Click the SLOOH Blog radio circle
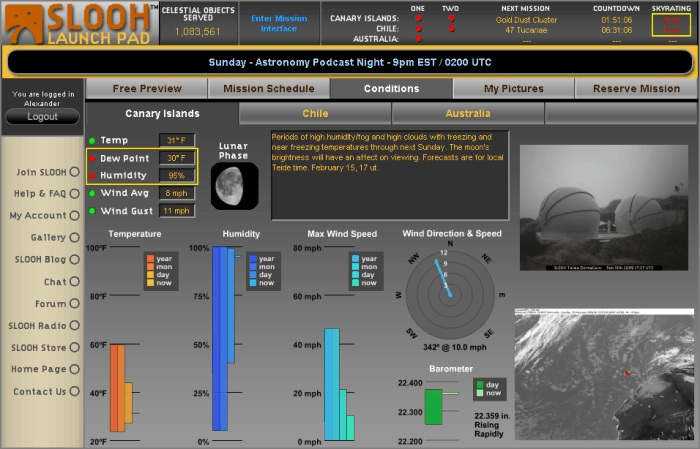This screenshot has width=700, height=449. click(x=75, y=259)
